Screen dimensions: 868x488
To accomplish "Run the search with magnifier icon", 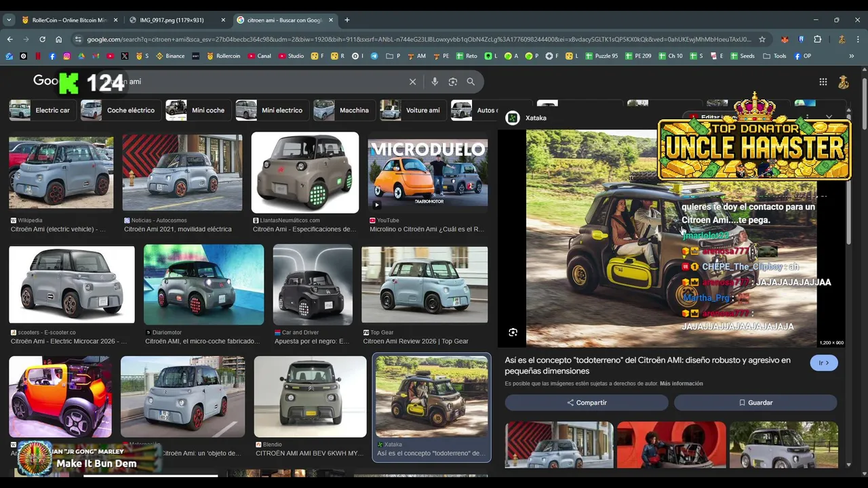I will (471, 81).
